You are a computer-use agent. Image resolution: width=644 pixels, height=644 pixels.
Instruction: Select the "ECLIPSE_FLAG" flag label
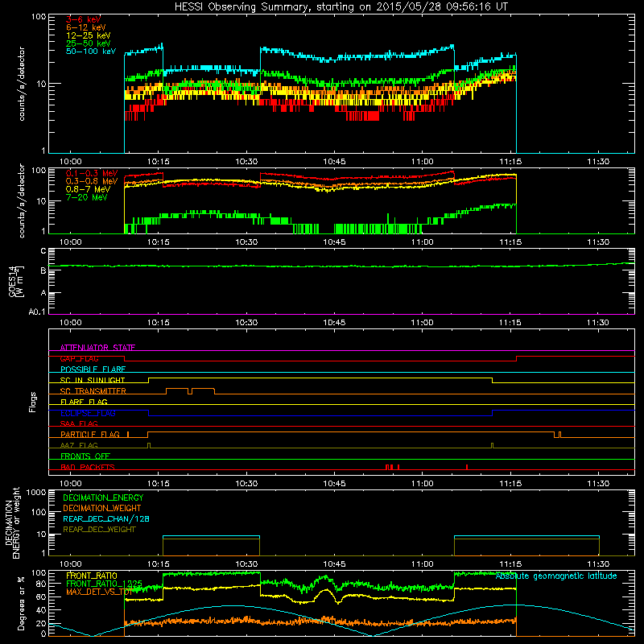point(88,413)
